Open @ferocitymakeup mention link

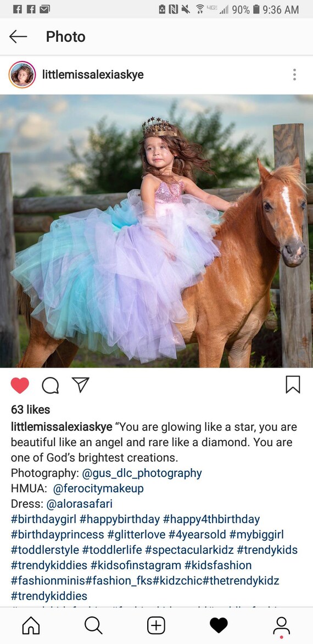[98, 488]
